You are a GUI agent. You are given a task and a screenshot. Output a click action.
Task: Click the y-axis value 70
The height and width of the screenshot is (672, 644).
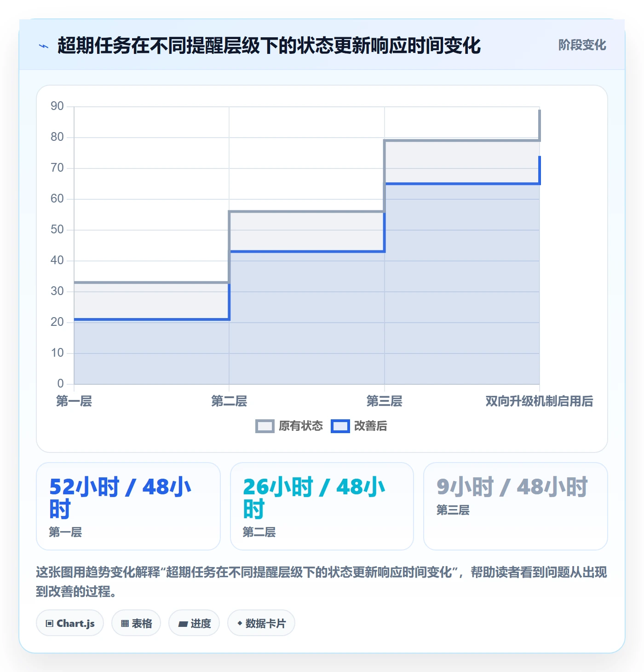[x=57, y=168]
